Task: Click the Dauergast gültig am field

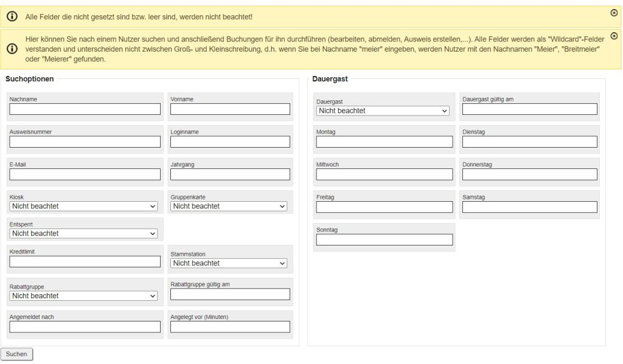Action: (530, 109)
